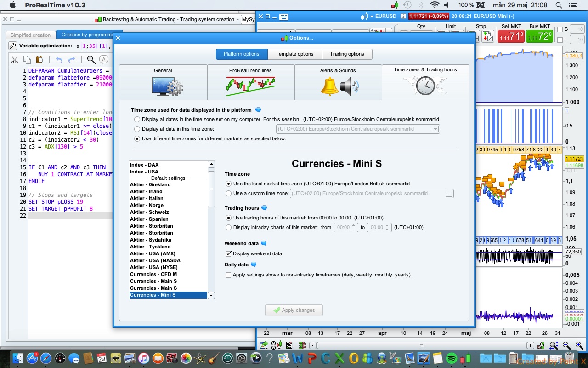Select Aktier - USA (NYSE) in the list
Screen dimensions: 588x368
click(169, 267)
